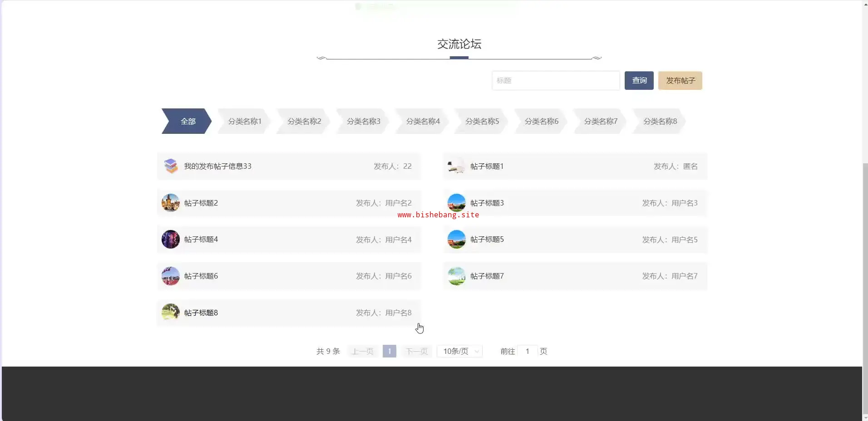Open avatar thumbnail beside 帖子标题7
868x421 pixels.
coord(457,276)
